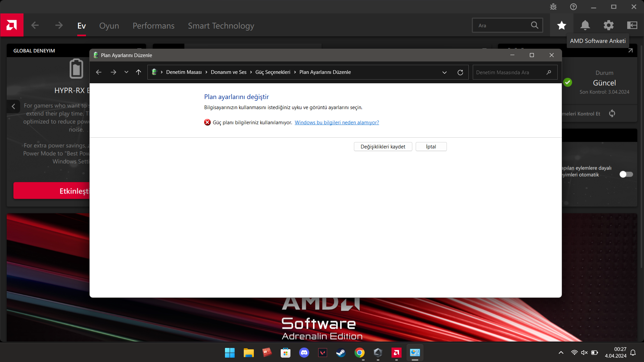Open Valorant from the taskbar
644x362 pixels.
(x=323, y=353)
